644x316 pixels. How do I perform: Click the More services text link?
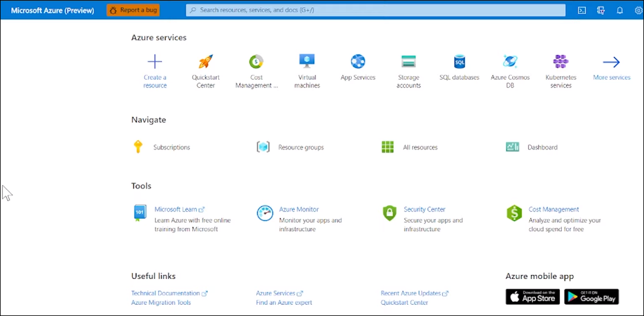click(x=611, y=77)
